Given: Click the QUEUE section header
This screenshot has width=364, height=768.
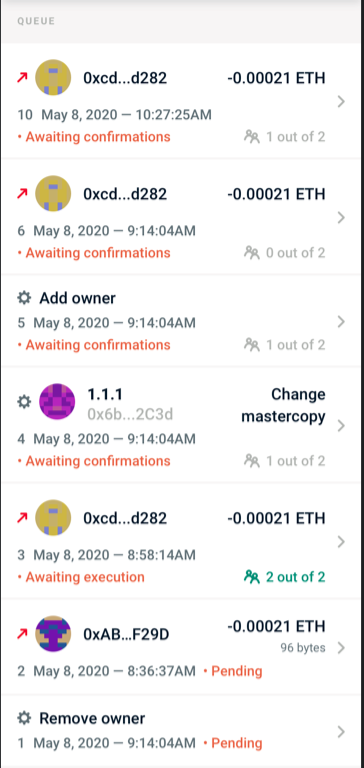Looking at the screenshot, I should point(36,21).
